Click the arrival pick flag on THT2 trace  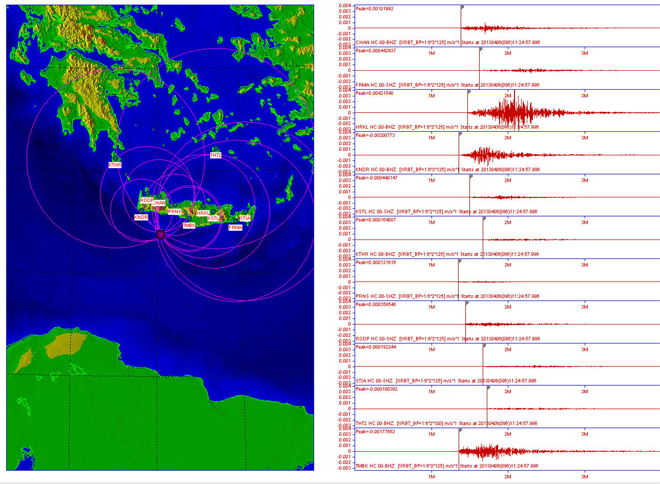click(x=487, y=388)
